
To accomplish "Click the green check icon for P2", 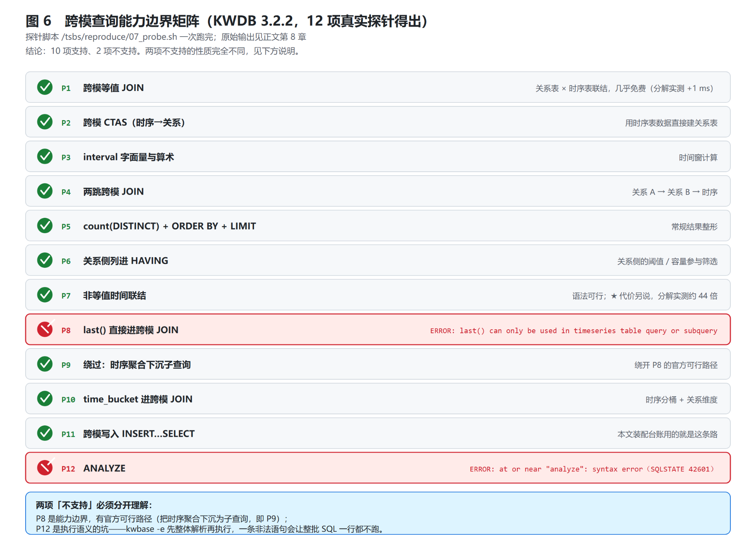I will (45, 122).
